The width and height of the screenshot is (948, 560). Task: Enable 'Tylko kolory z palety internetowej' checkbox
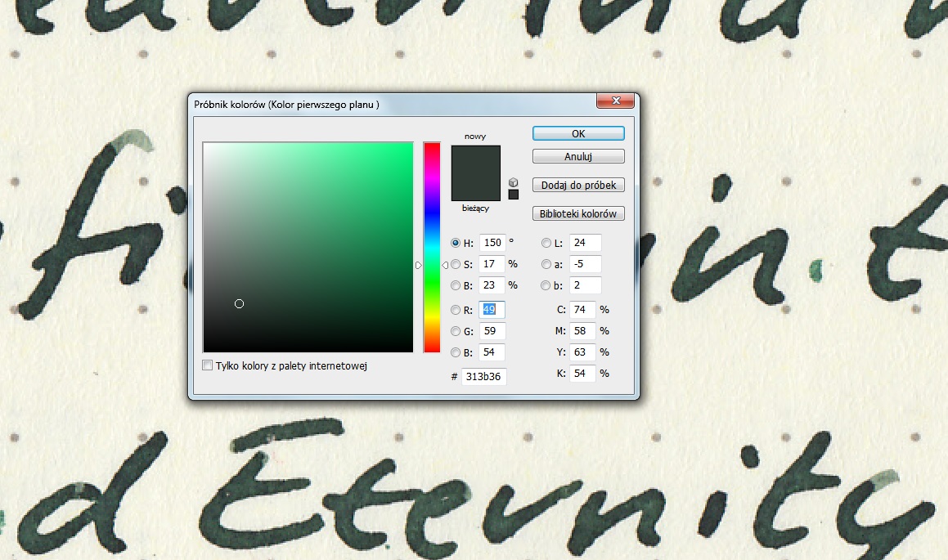point(208,365)
